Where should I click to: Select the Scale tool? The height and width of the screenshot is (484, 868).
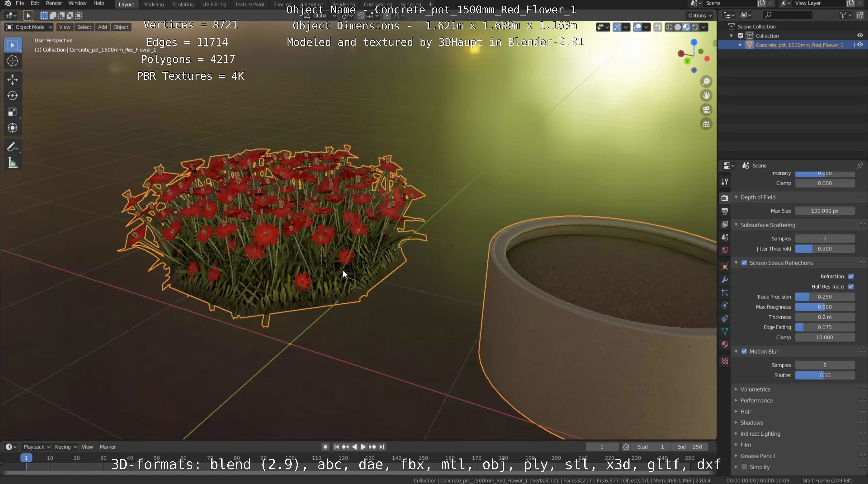click(13, 112)
